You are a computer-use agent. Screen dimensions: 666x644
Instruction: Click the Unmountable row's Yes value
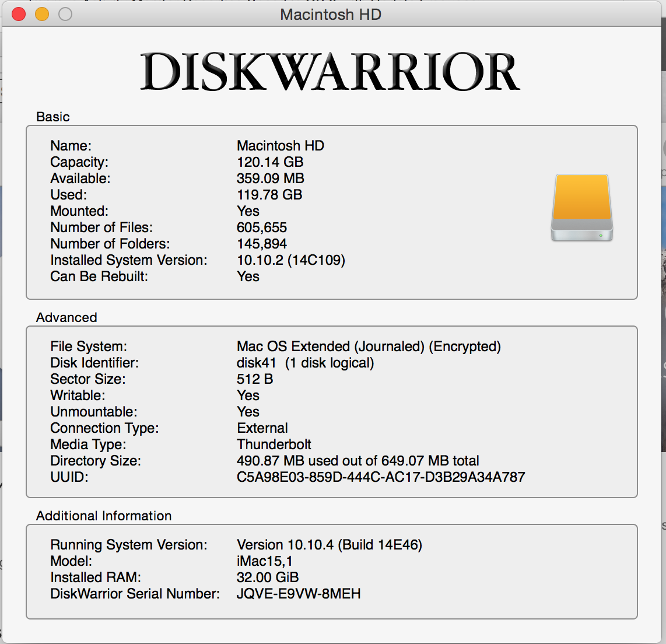(x=248, y=412)
